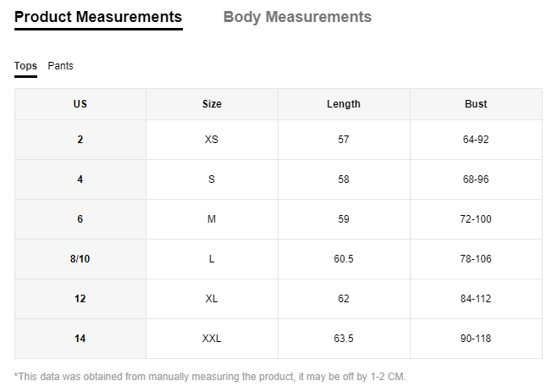Select the XXL size cell
This screenshot has width=552, height=392.
point(212,339)
